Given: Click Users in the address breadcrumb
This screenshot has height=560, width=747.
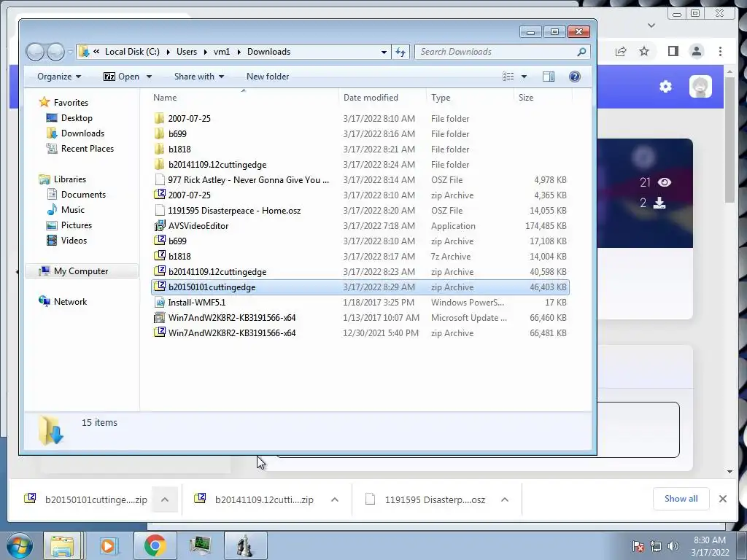Looking at the screenshot, I should tap(187, 52).
